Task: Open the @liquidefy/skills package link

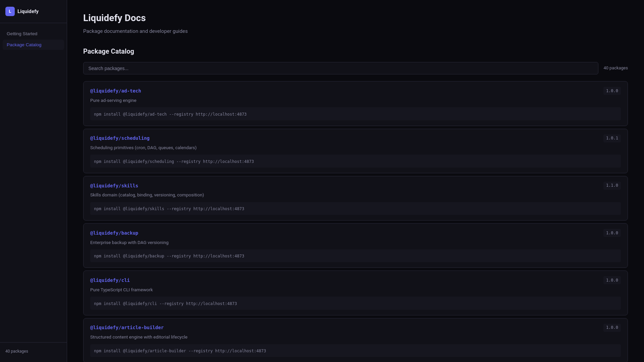Action: [x=114, y=186]
